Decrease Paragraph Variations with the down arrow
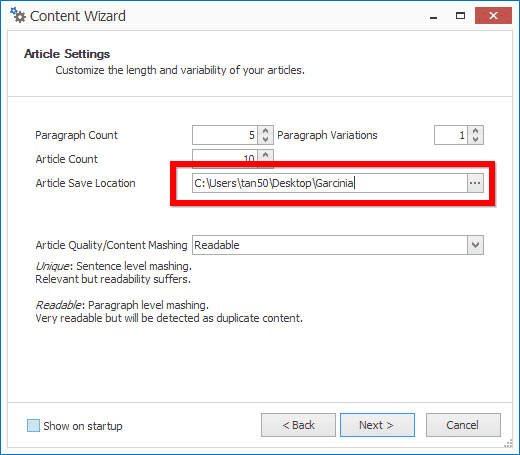 [x=476, y=139]
